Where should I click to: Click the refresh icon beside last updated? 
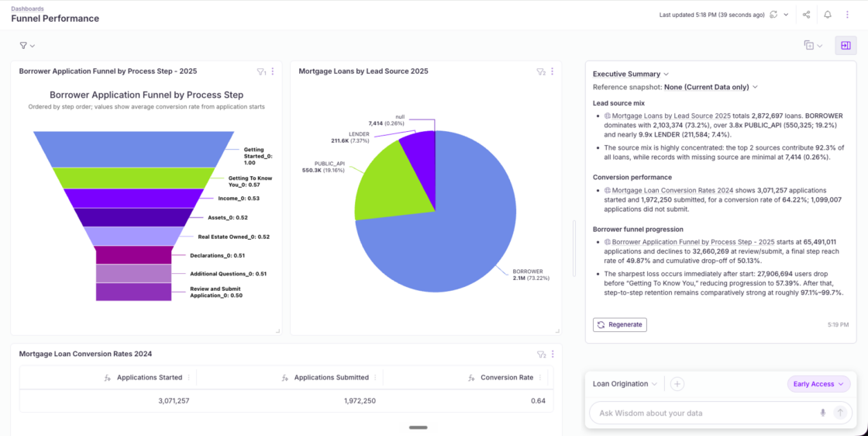(773, 15)
